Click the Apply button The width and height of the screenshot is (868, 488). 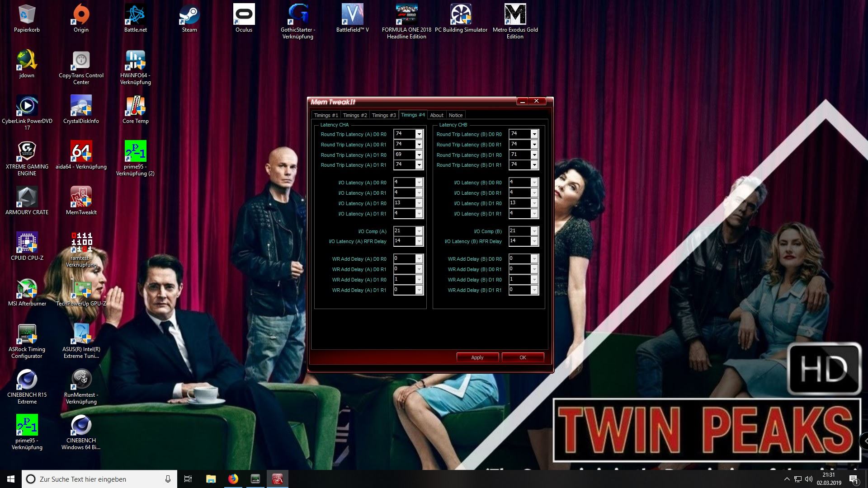click(477, 357)
